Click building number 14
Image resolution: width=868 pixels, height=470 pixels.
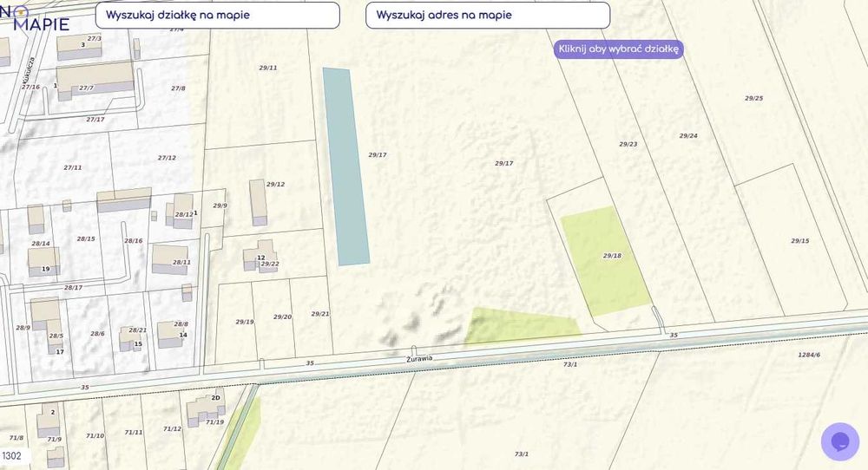coord(183,335)
